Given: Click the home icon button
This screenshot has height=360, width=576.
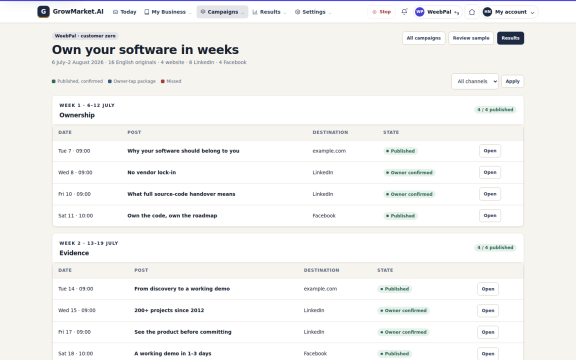Looking at the screenshot, I should coord(472,12).
